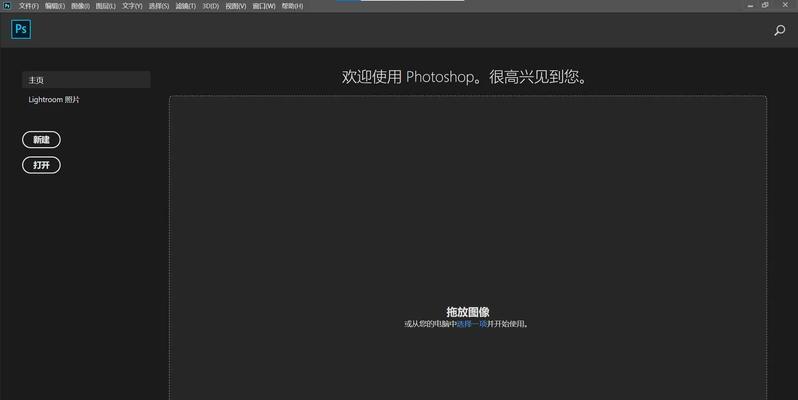Open the 窗口(W) menu
Image resolution: width=798 pixels, height=400 pixels.
[x=264, y=6]
